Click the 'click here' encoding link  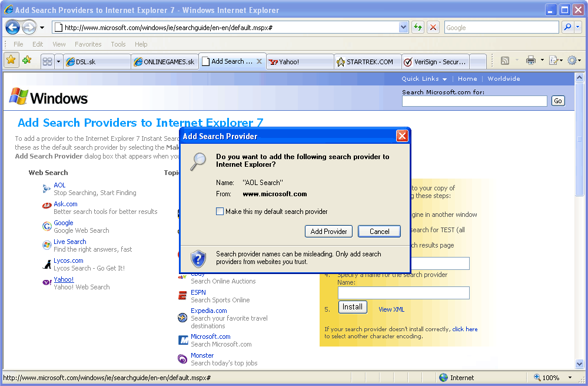coord(464,329)
